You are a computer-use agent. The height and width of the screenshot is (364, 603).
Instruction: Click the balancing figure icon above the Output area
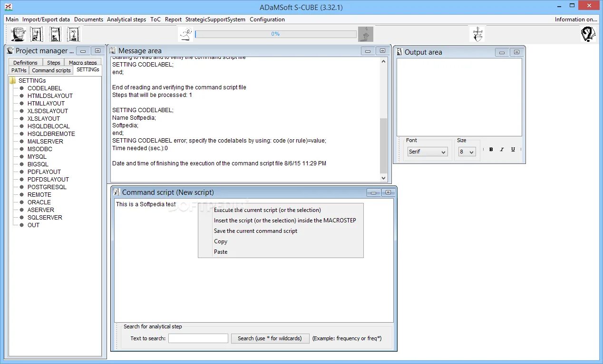tap(477, 34)
